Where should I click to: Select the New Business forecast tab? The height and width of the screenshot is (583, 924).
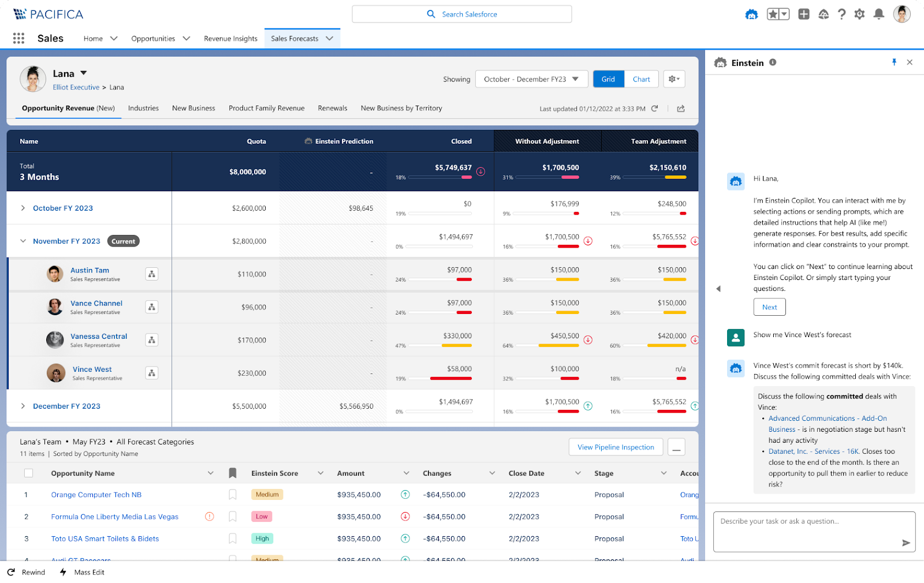(193, 108)
